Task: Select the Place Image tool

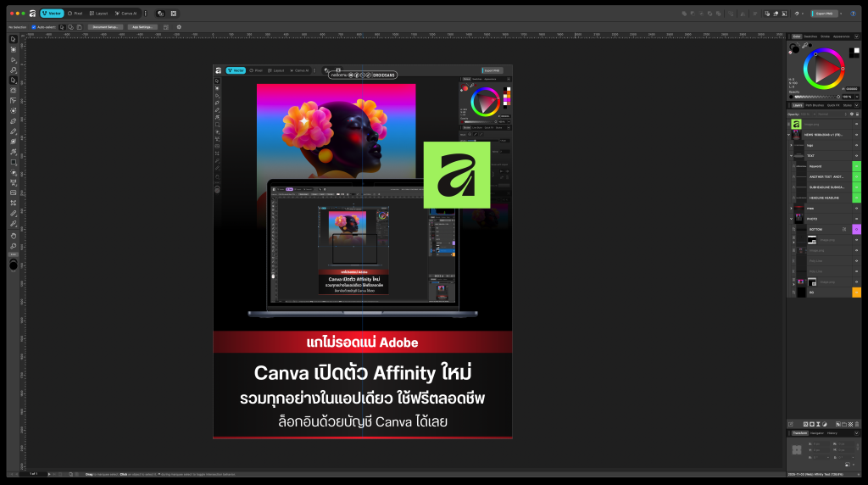Action: pos(14,192)
